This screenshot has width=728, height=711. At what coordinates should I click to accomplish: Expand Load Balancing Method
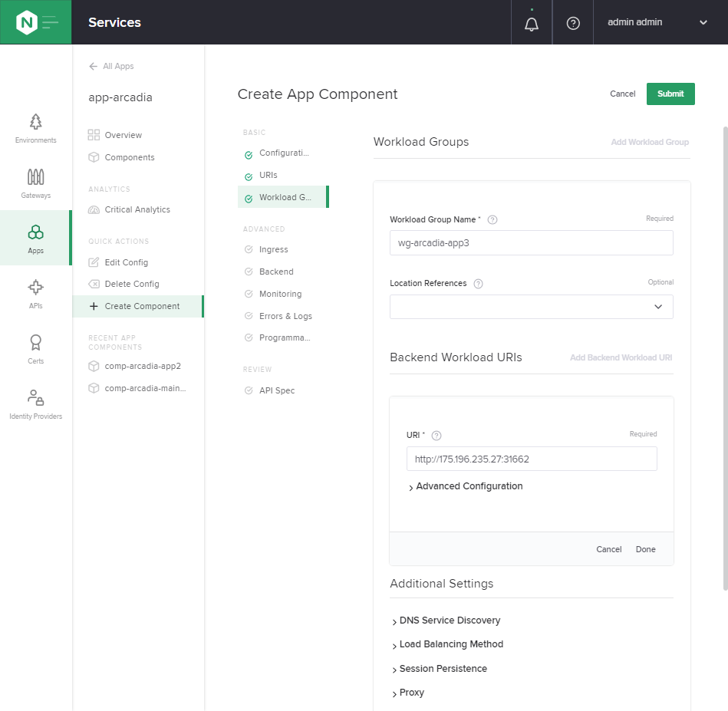click(x=447, y=644)
